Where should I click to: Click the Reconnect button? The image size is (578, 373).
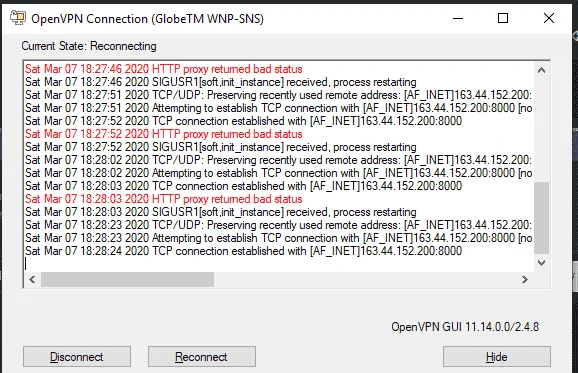click(x=202, y=356)
